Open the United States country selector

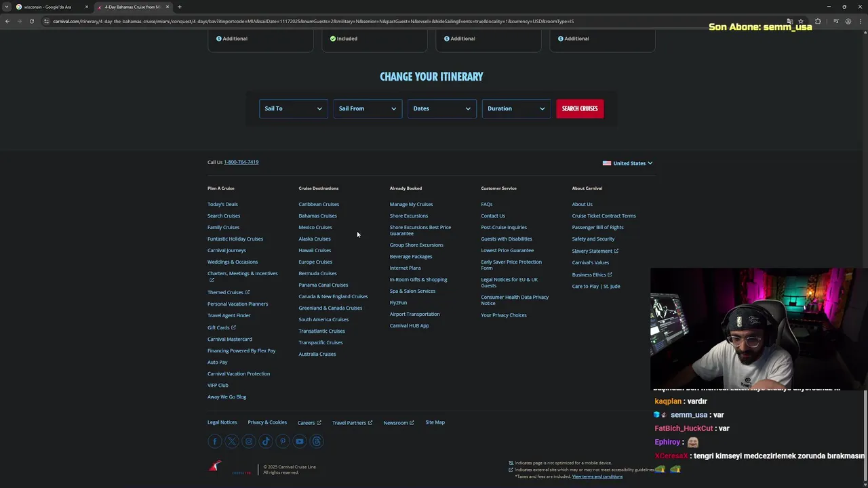(627, 163)
